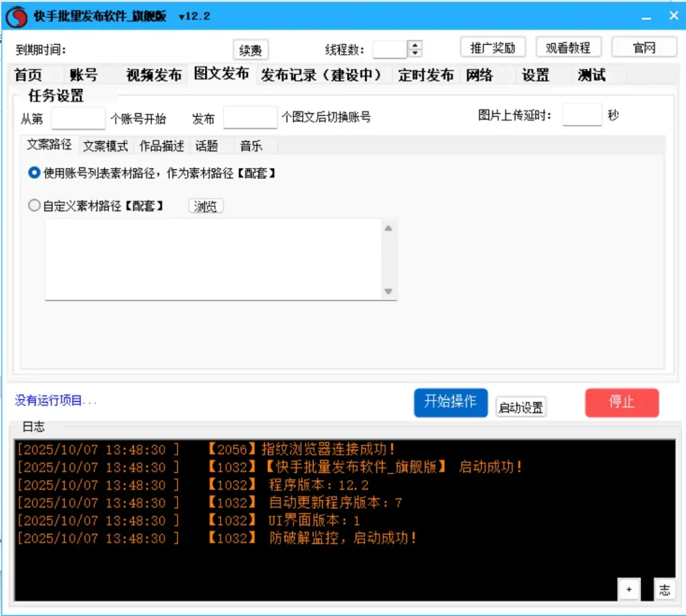
Task: Decrease thread count with down arrow
Action: 415,54
